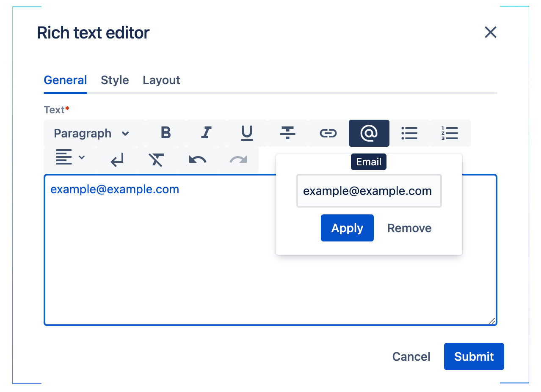541x392 pixels.
Task: Apply italic formatting
Action: click(x=206, y=133)
